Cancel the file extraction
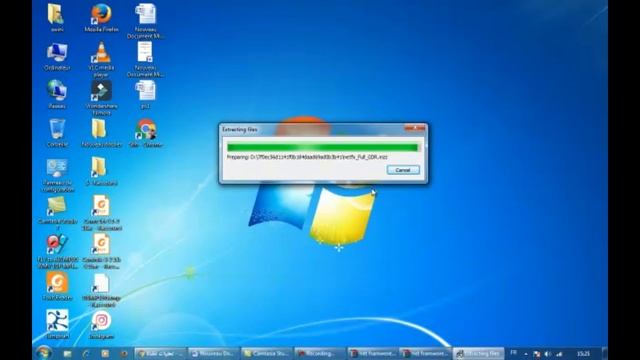 [x=403, y=170]
